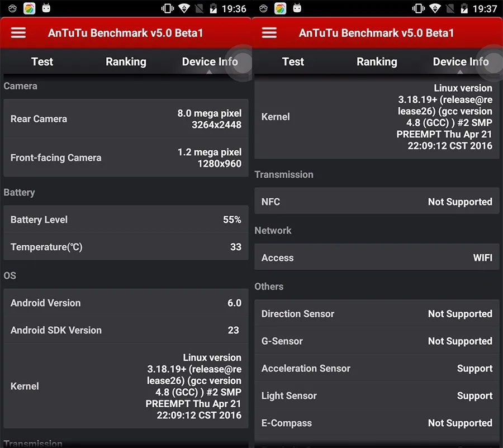503x448 pixels.
Task: Switch to Ranking tab in left screenshot
Action: (126, 61)
